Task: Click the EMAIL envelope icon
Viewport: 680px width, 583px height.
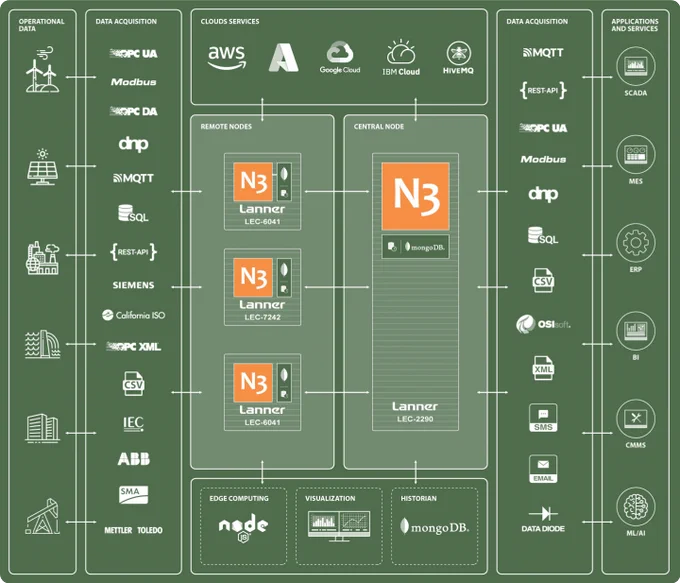Action: 543,469
